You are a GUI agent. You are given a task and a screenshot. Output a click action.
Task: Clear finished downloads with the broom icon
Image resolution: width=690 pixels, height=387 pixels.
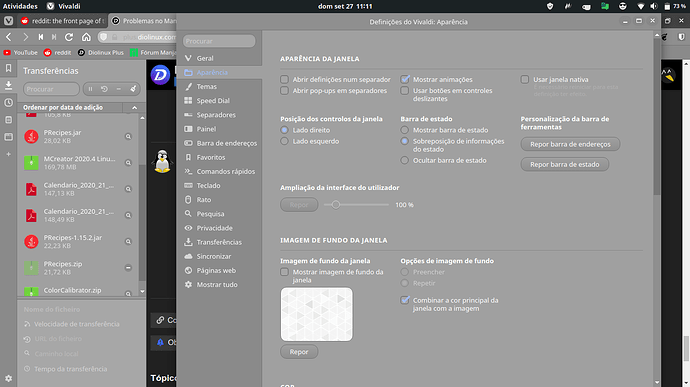click(x=133, y=89)
